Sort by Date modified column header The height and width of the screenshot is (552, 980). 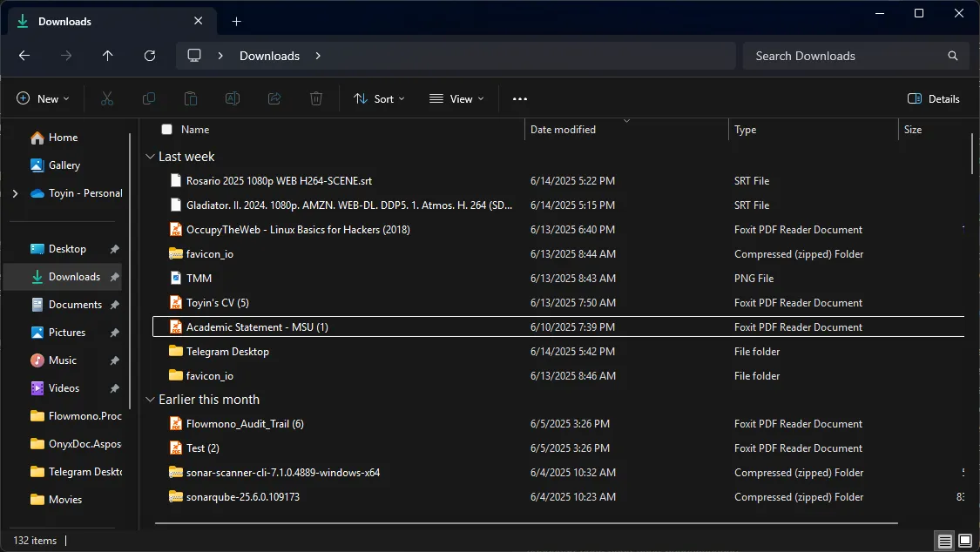tap(563, 130)
